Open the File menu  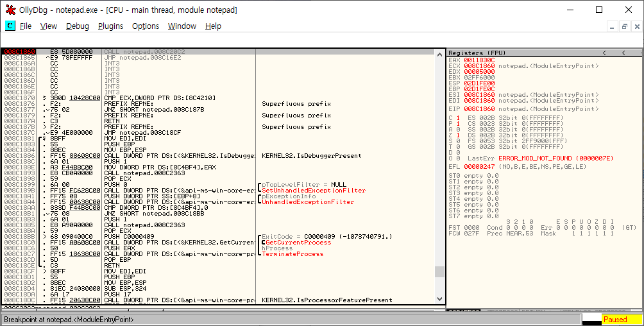point(26,26)
